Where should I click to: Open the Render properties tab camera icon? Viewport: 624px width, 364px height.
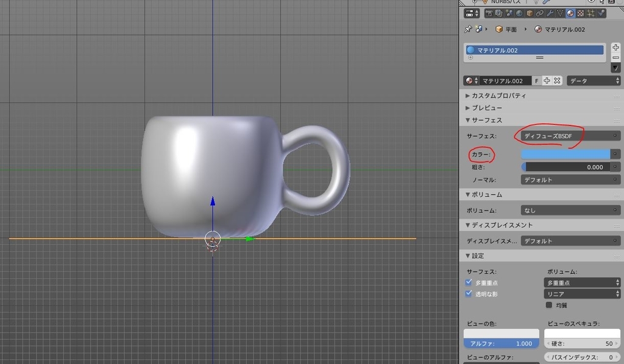coord(489,13)
